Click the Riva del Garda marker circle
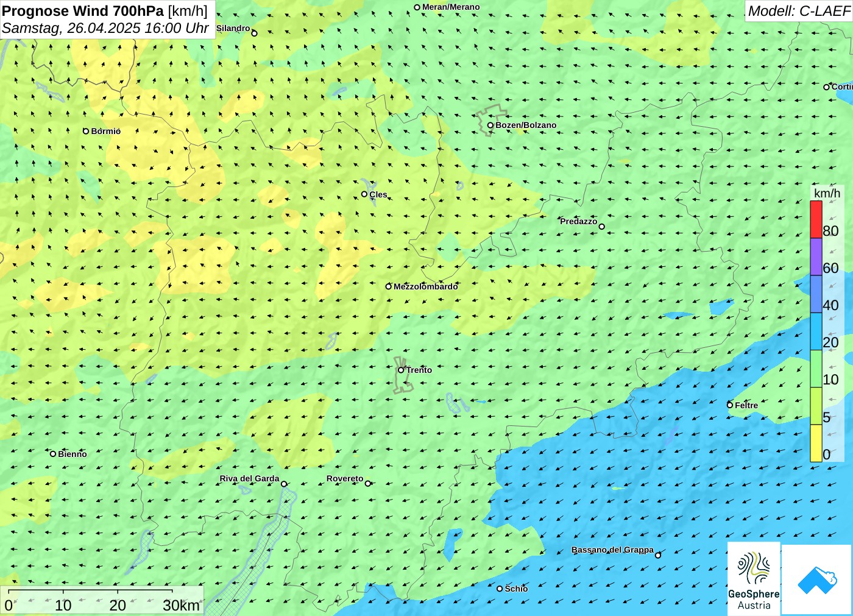This screenshot has width=853, height=616. (x=284, y=484)
